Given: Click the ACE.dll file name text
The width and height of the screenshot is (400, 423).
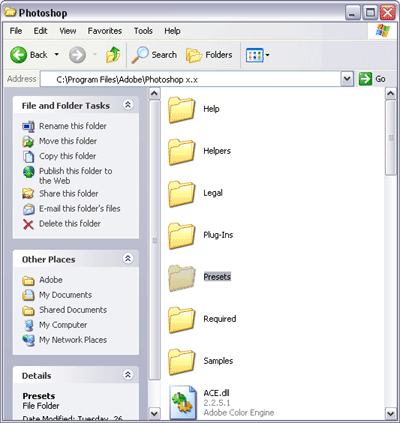Looking at the screenshot, I should click(216, 393).
